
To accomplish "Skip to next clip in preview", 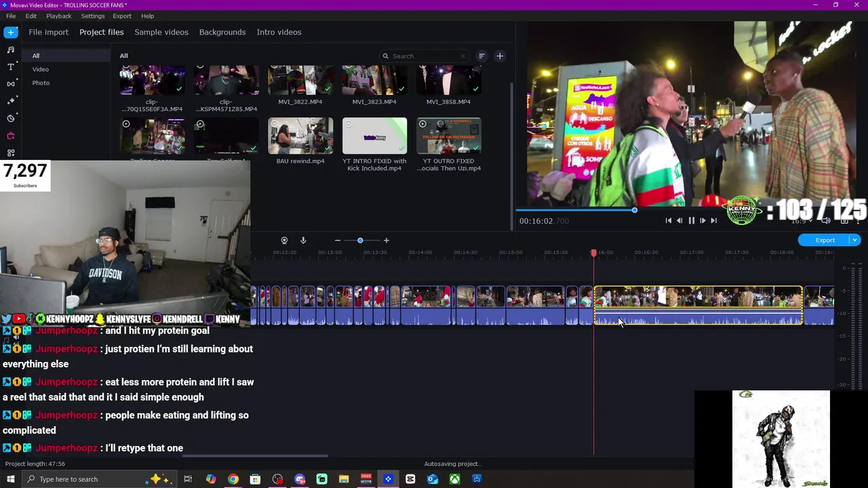I will 713,220.
